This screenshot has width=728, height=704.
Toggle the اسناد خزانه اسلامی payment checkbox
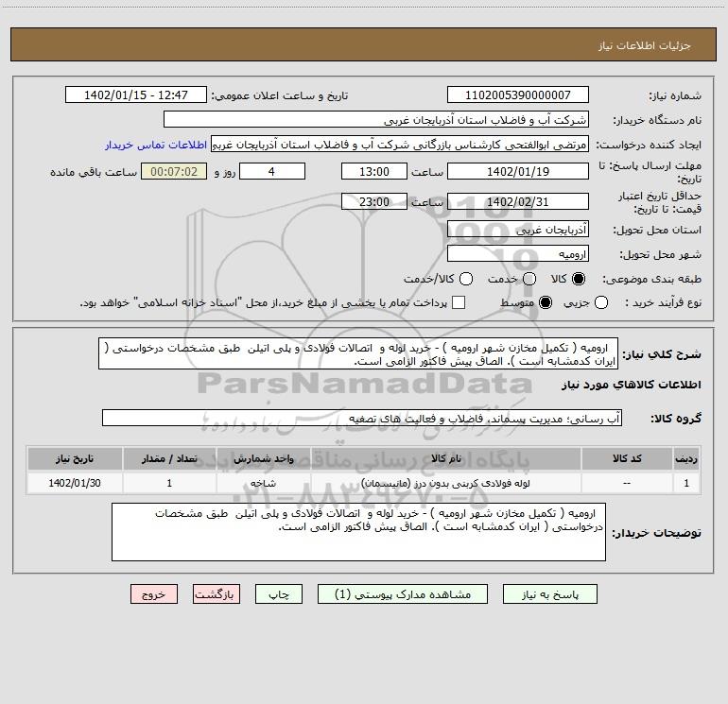tap(459, 302)
